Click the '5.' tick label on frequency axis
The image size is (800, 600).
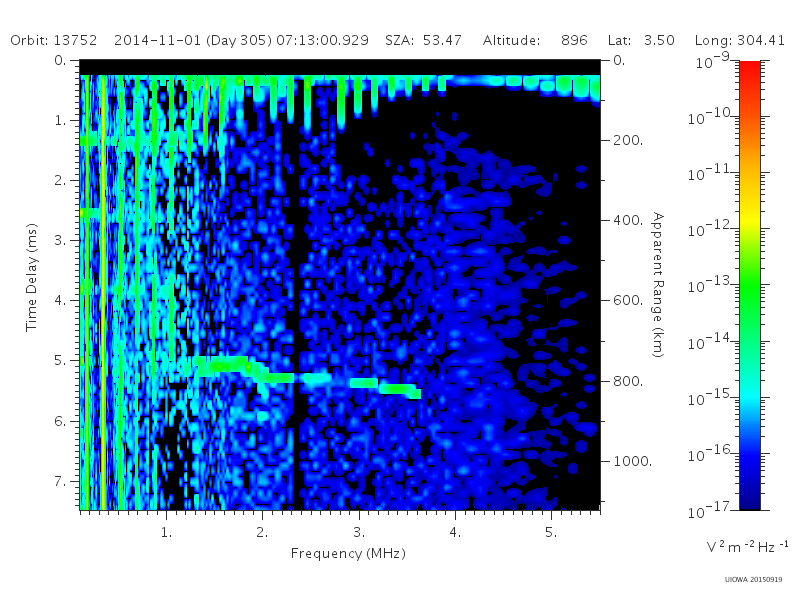coord(551,532)
